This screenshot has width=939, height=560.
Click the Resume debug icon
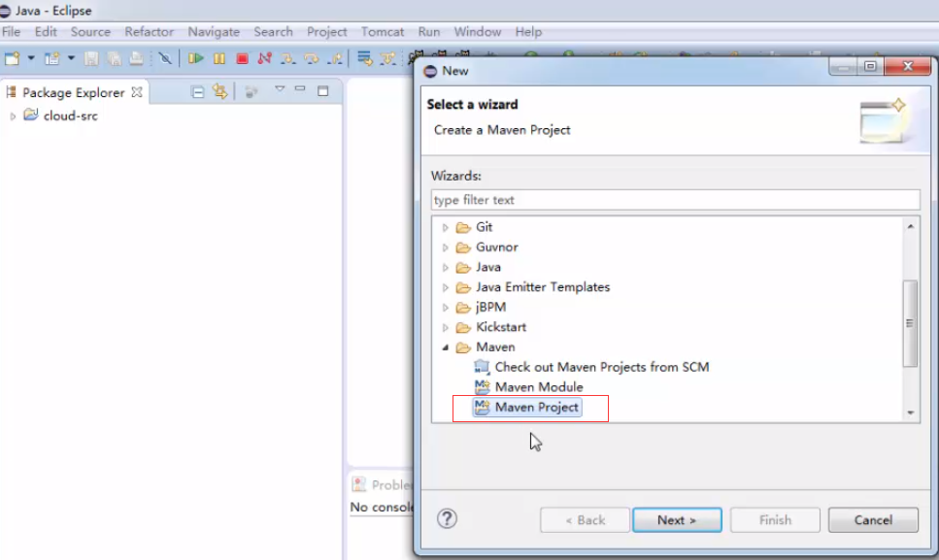coord(195,58)
